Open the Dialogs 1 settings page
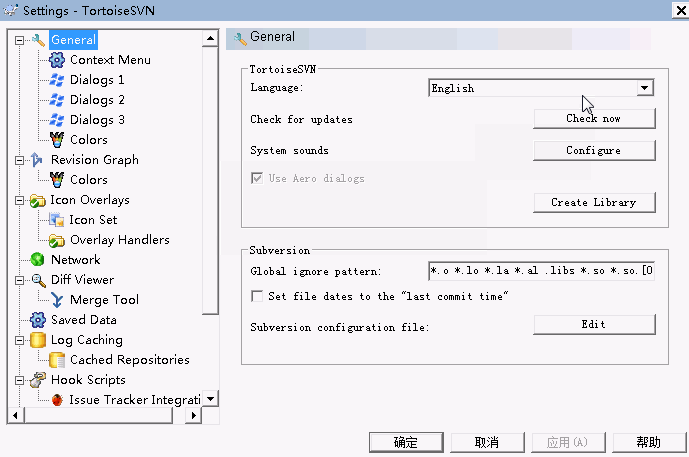 coord(97,80)
